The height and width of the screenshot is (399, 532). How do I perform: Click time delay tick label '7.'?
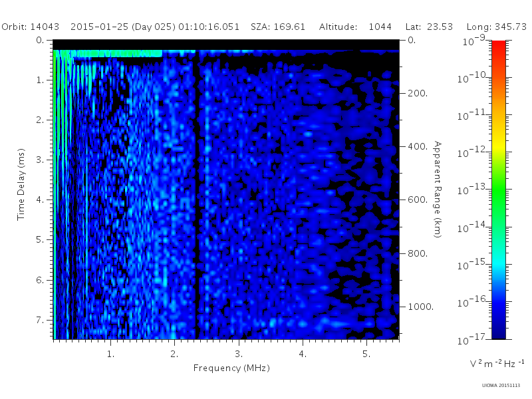tap(40, 320)
